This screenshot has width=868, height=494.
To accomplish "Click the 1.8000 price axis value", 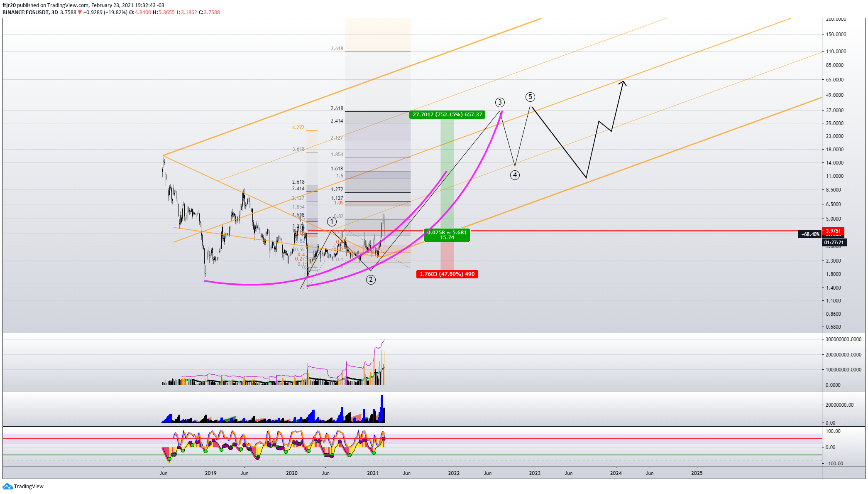I will [834, 274].
